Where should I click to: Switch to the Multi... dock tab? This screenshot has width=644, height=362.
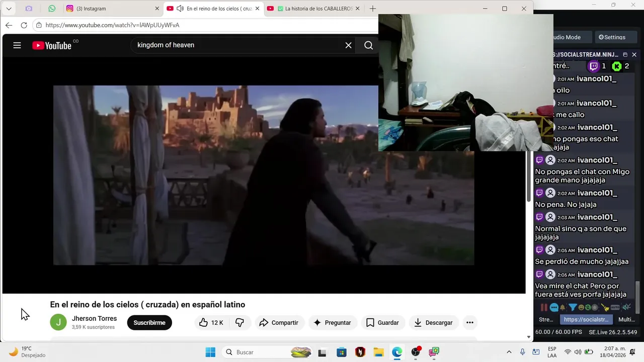coord(626,319)
